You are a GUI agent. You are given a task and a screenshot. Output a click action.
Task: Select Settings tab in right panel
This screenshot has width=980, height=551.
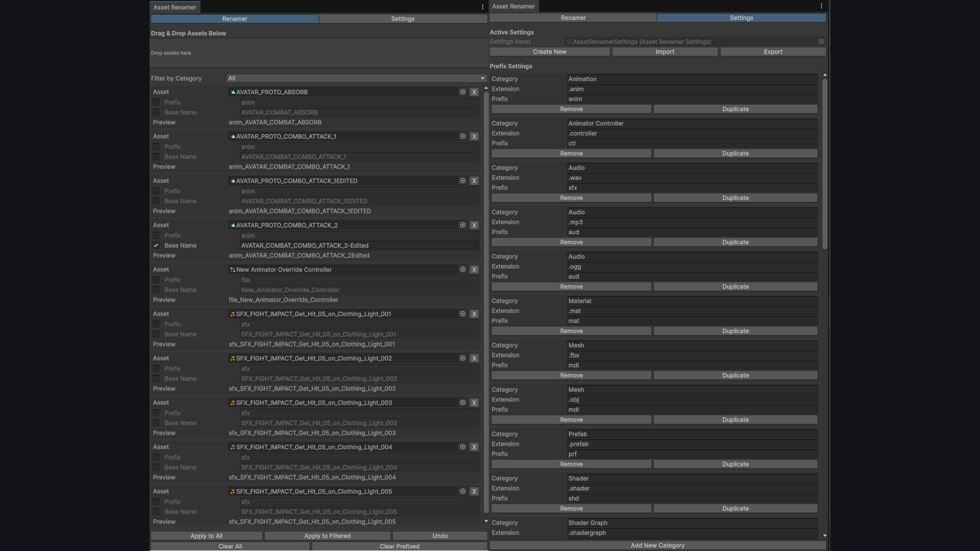point(741,18)
